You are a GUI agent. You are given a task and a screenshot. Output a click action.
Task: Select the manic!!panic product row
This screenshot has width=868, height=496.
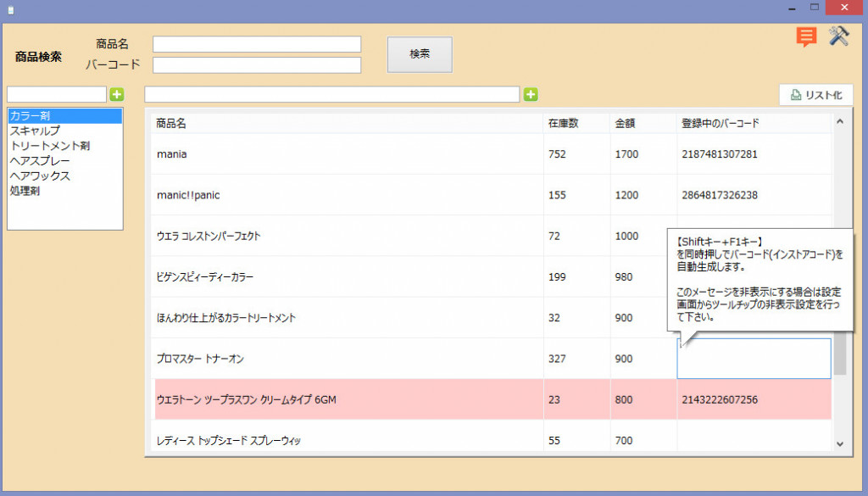[x=491, y=195]
